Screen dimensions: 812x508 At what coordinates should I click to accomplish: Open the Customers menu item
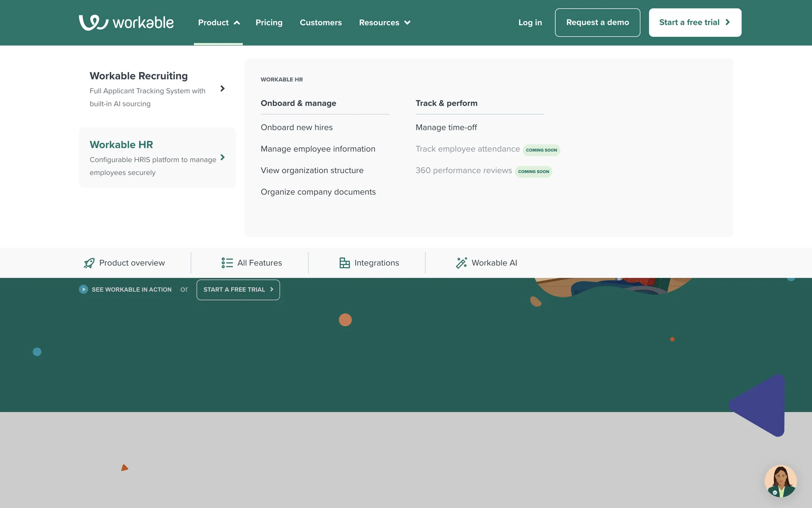click(321, 22)
